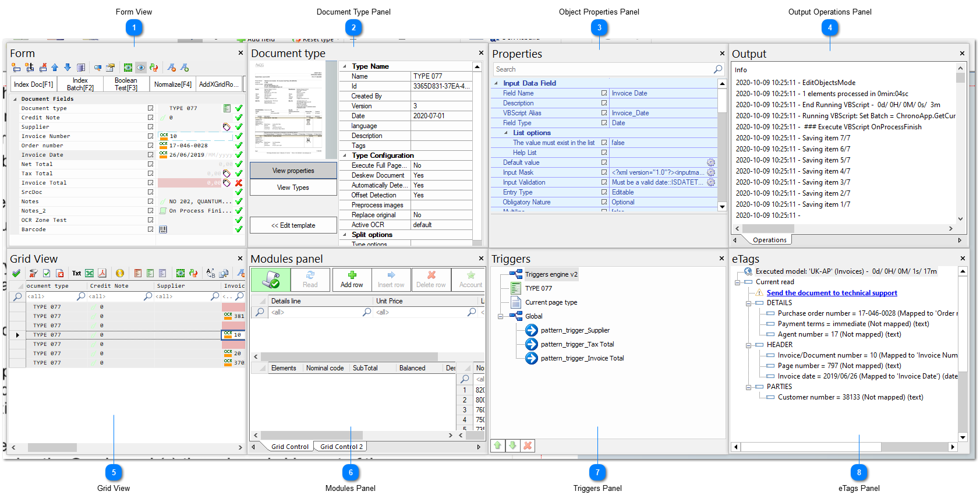
Task: Collapse the DETAILS node in eTags tree
Action: 749,303
